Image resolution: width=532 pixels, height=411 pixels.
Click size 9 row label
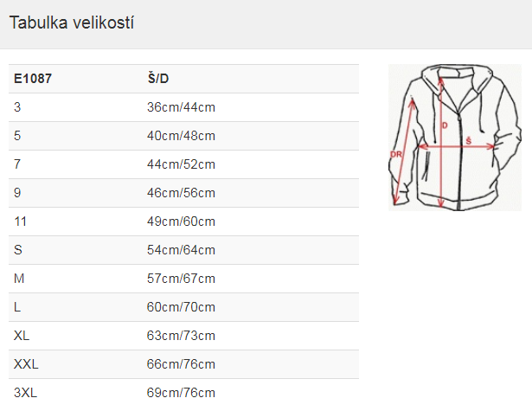(x=17, y=193)
